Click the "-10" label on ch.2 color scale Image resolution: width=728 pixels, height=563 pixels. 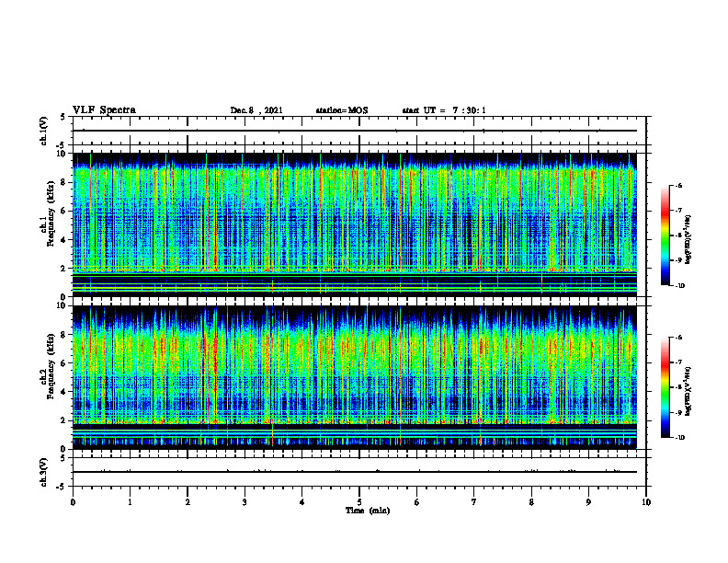pos(678,438)
